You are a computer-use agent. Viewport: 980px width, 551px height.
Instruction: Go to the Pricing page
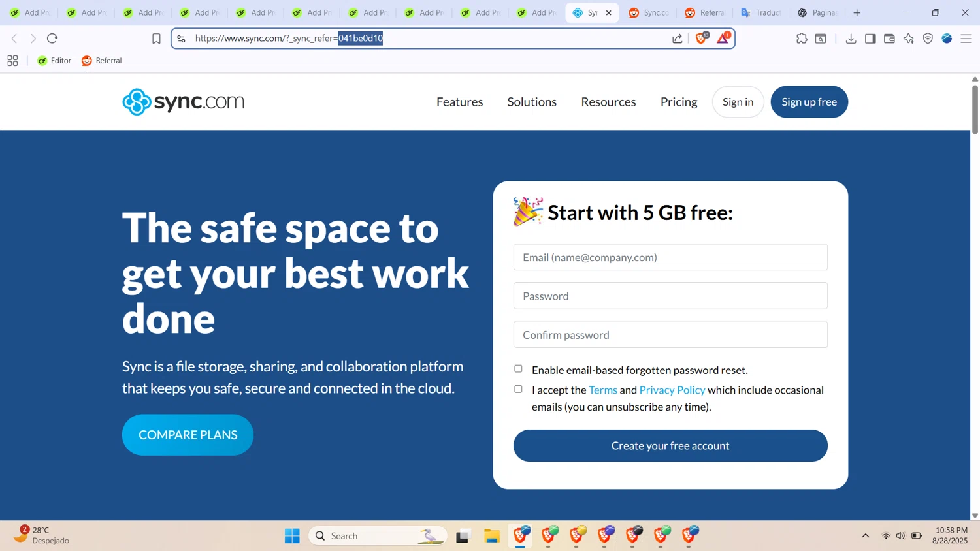click(x=679, y=102)
